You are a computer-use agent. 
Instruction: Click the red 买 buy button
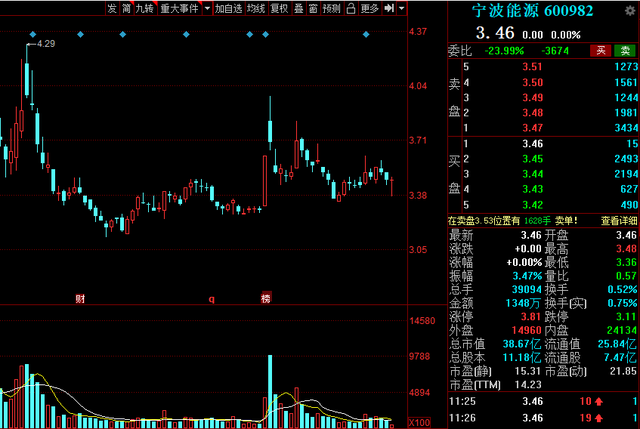coord(600,51)
